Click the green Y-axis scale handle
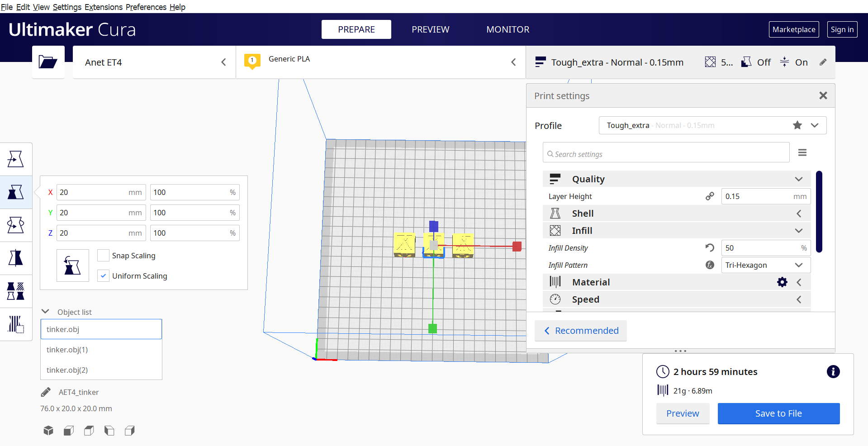 [x=432, y=329]
